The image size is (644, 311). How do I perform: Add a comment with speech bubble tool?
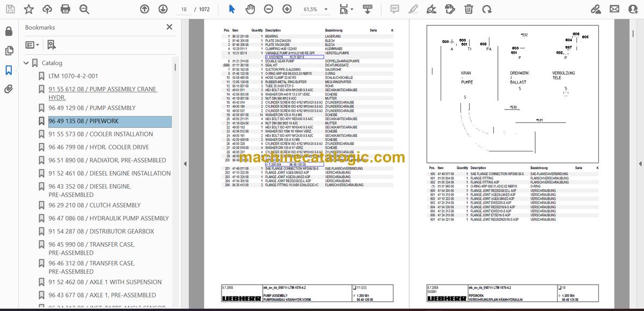(x=394, y=9)
